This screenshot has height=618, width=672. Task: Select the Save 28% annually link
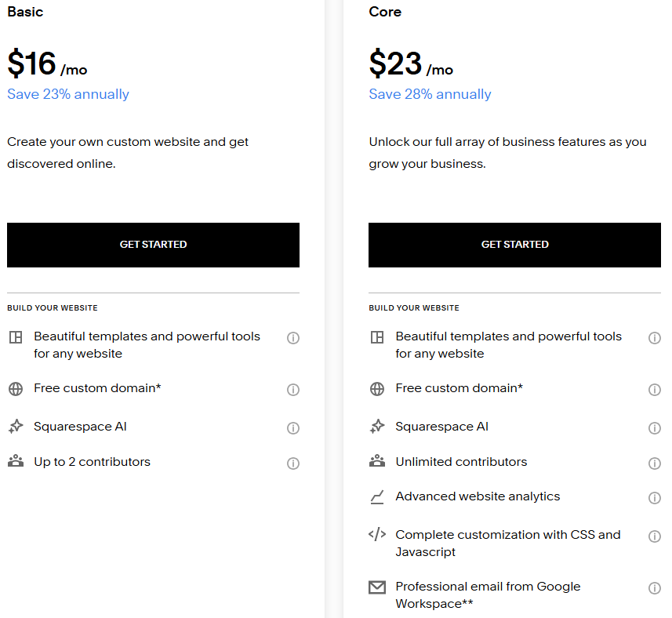429,93
